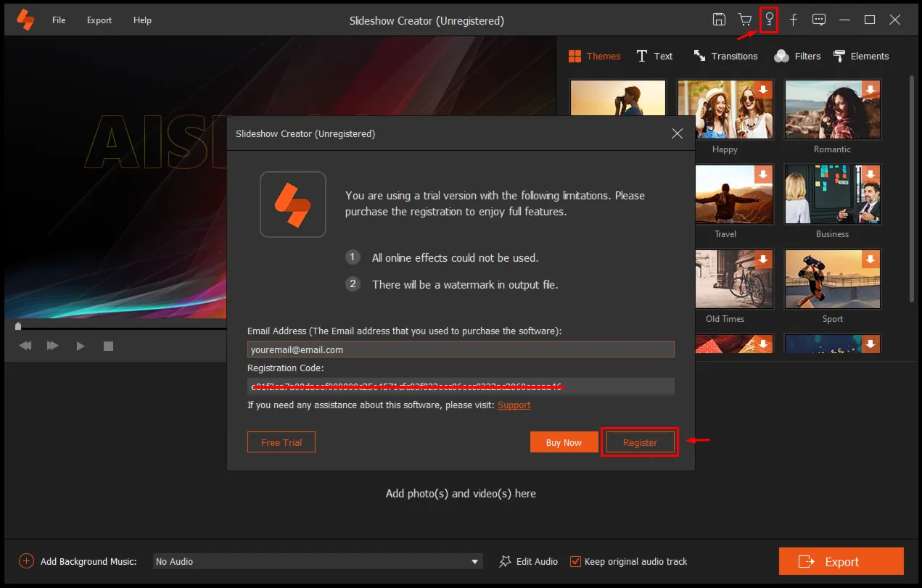
Task: Click the stop playback button
Action: (108, 347)
